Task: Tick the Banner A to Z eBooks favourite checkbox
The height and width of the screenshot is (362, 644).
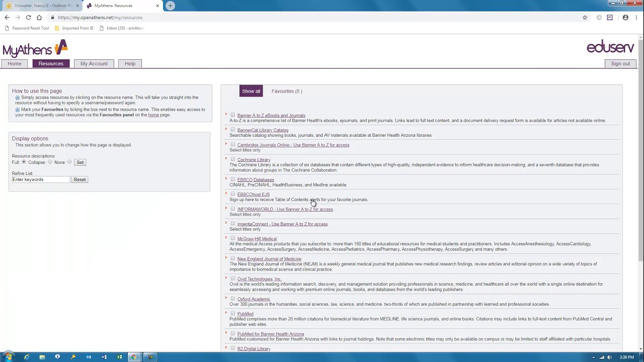Action: tap(233, 115)
